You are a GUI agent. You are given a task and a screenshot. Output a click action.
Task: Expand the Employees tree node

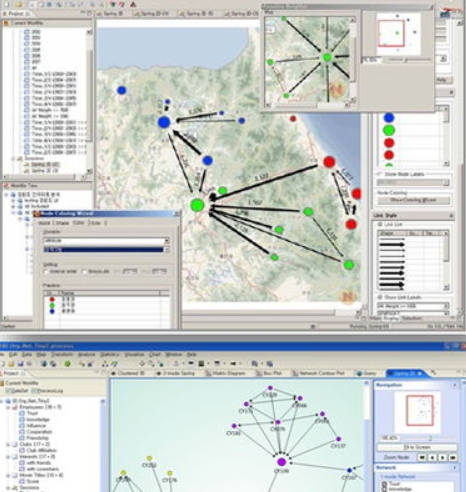click(x=8, y=407)
